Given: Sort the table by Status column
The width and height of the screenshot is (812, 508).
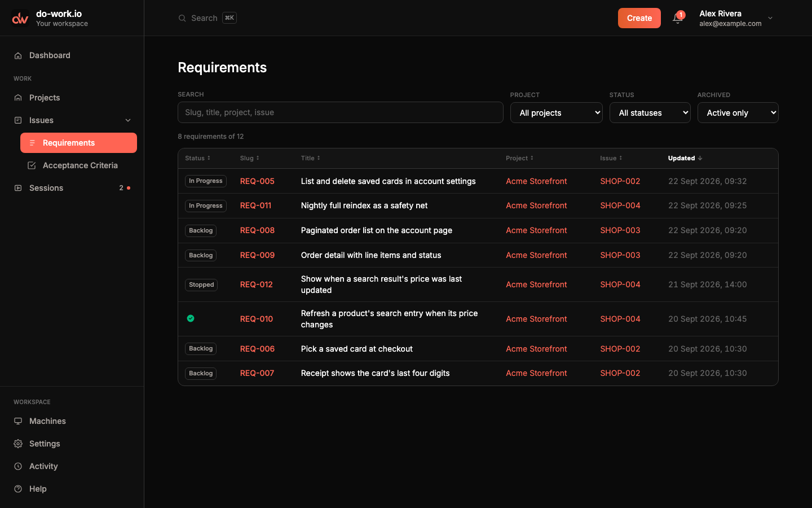Looking at the screenshot, I should pyautogui.click(x=197, y=158).
